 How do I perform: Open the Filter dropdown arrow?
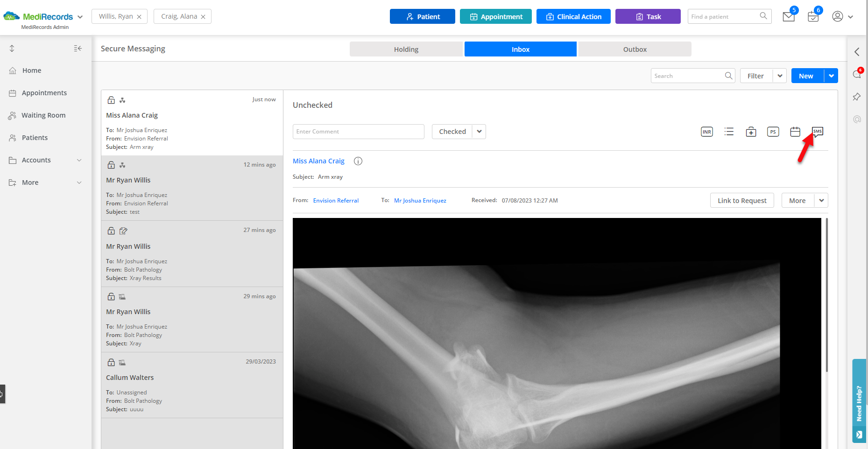tap(780, 76)
